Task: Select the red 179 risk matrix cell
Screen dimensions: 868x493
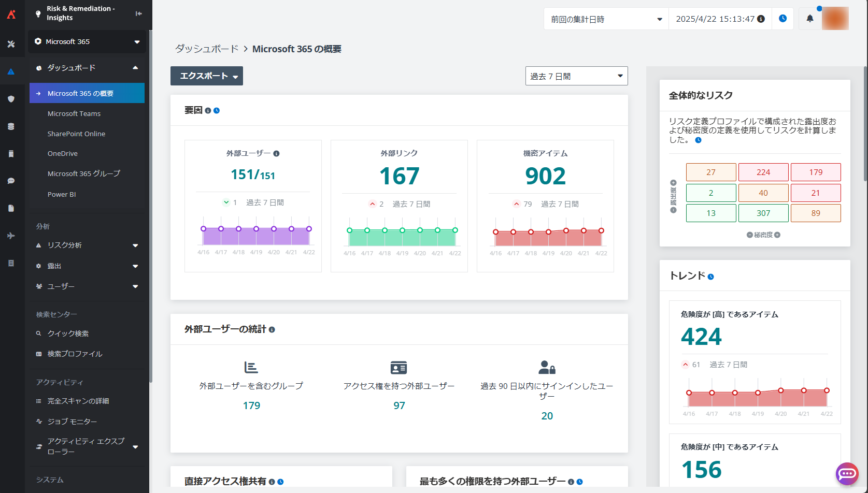Action: click(x=816, y=172)
